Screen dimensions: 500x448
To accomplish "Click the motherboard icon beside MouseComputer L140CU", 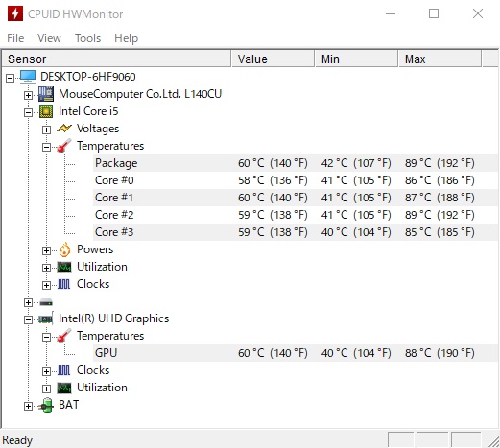I will 46,94.
